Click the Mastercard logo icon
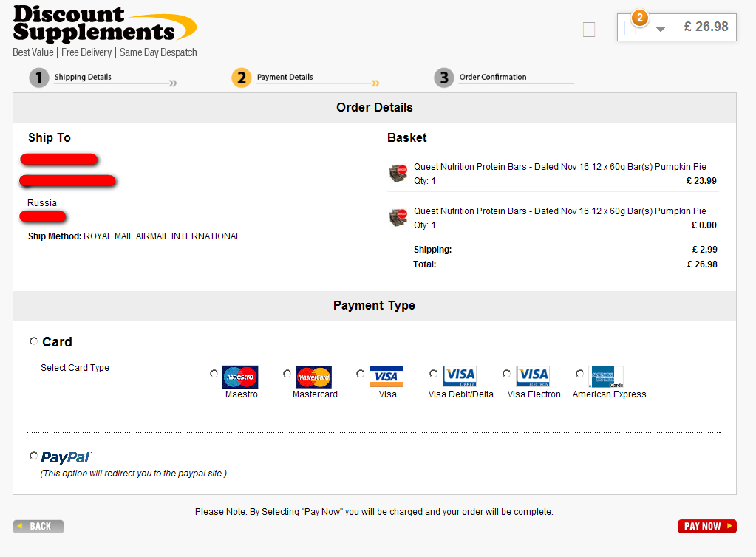 (313, 377)
